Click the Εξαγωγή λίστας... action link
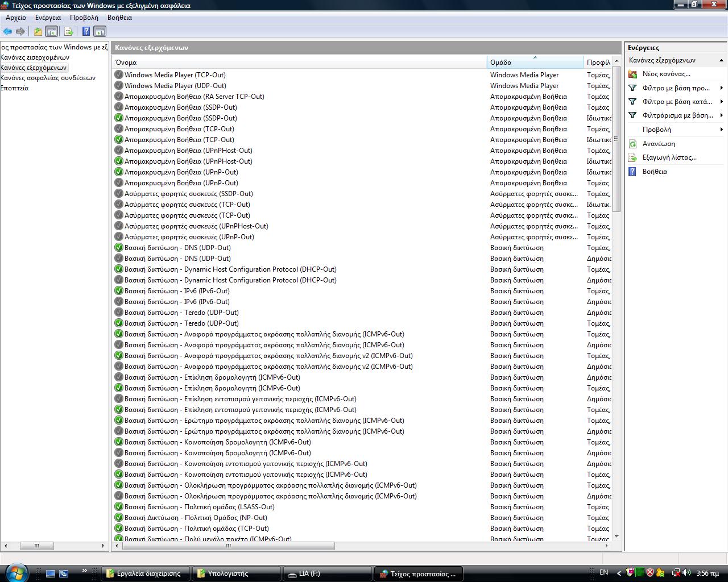Viewport: 728px width, 582px height. [x=669, y=157]
